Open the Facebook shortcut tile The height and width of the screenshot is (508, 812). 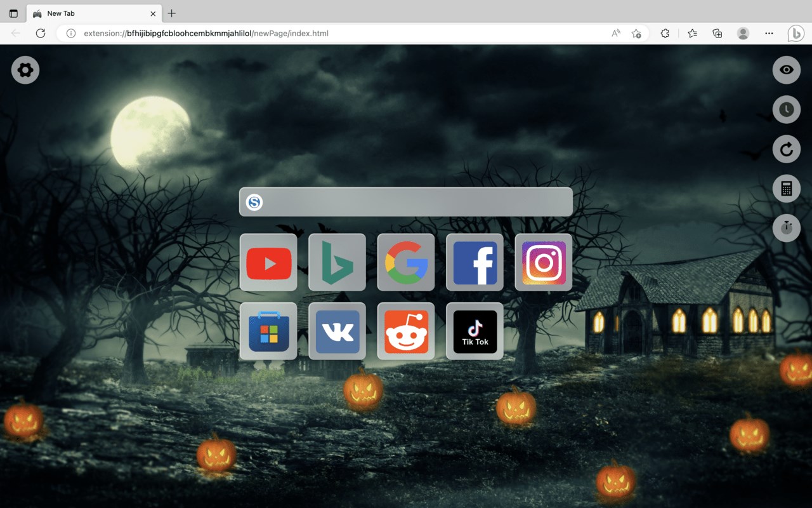475,262
